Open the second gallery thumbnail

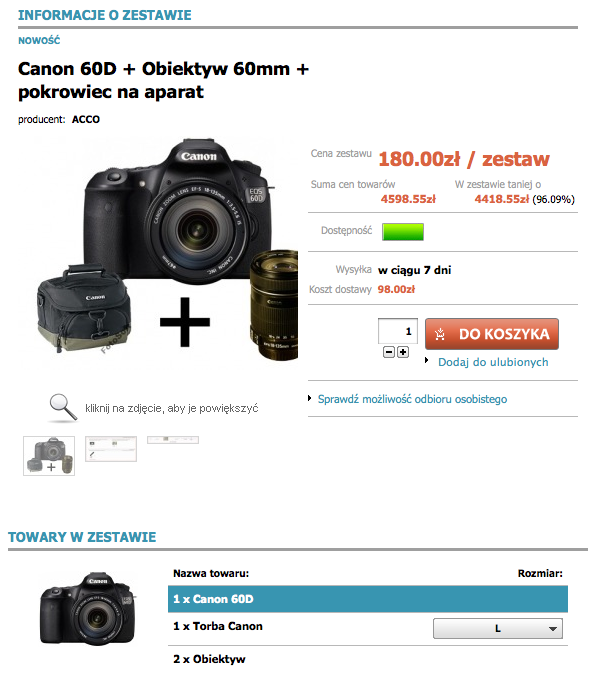111,449
